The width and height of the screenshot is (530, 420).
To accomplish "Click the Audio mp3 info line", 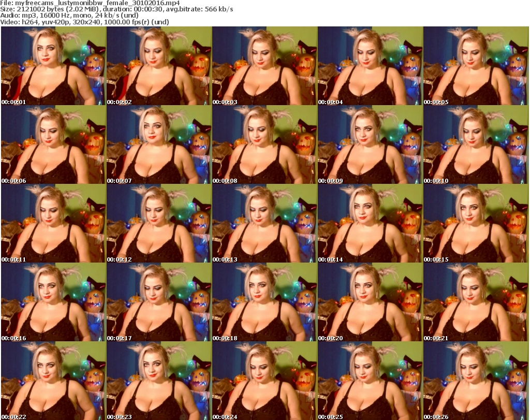I will pos(69,16).
